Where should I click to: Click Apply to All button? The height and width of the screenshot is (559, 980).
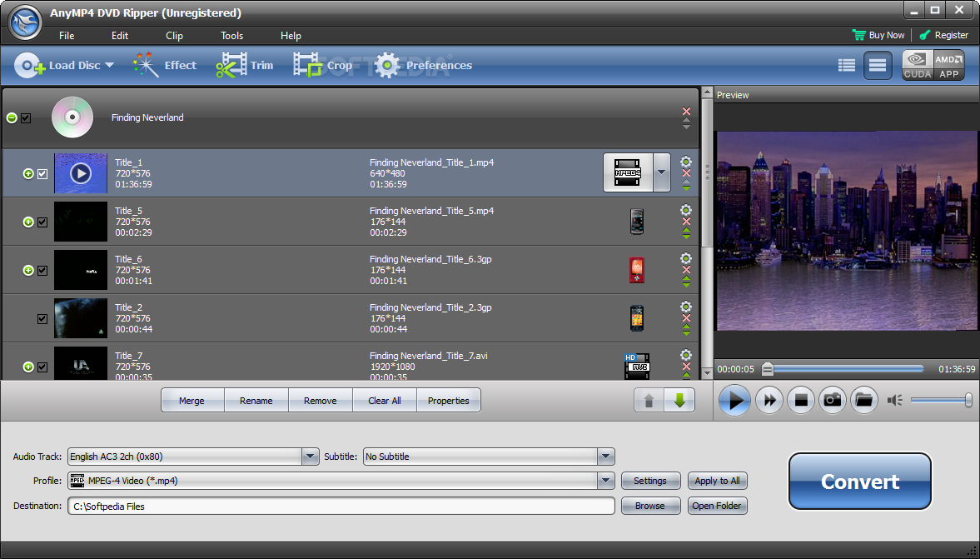click(717, 481)
